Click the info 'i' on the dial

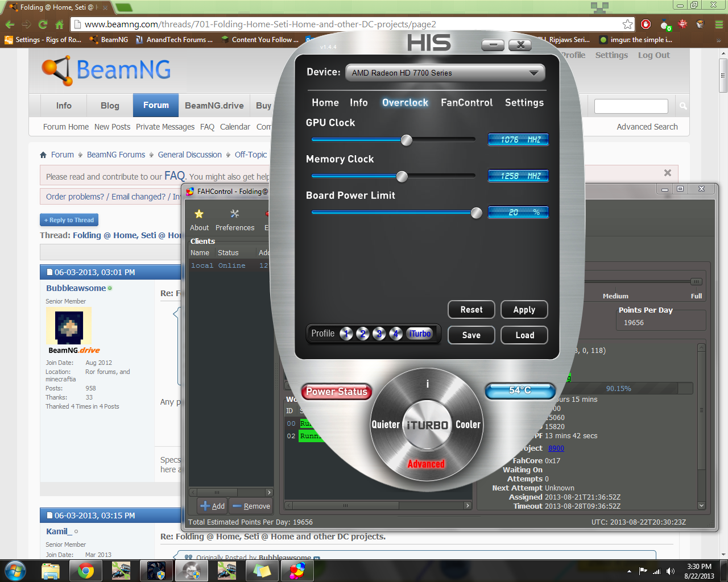(427, 384)
